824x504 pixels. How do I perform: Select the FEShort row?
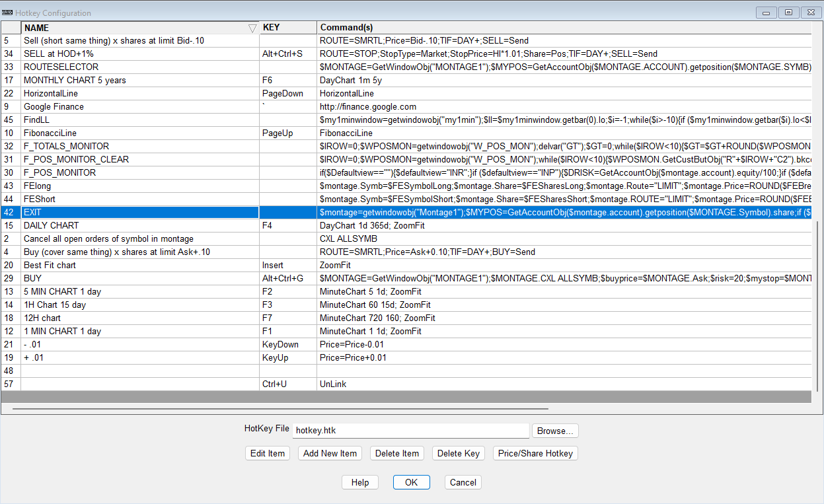click(406, 199)
